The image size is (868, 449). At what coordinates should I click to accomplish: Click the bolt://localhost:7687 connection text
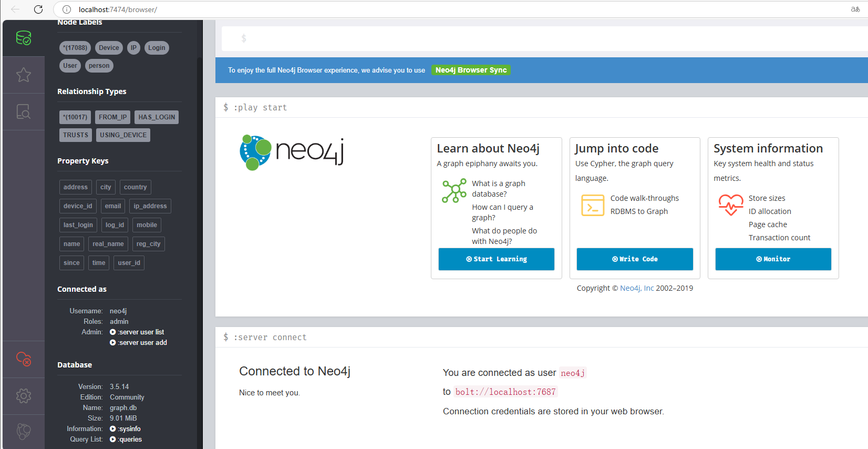point(505,392)
